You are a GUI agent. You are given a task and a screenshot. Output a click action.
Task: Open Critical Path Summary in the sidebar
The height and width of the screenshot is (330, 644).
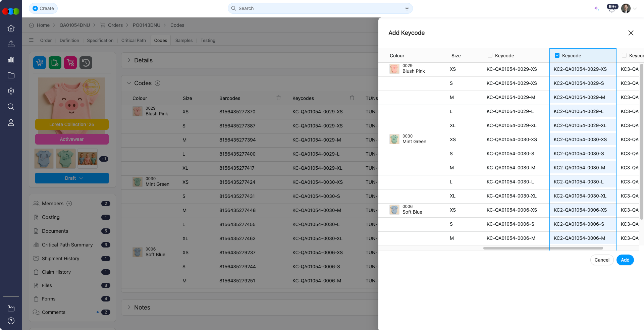[x=67, y=245]
